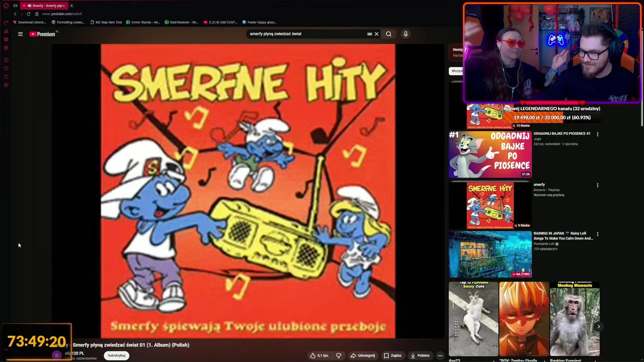
Task: Clear the search query with X
Action: tap(376, 34)
